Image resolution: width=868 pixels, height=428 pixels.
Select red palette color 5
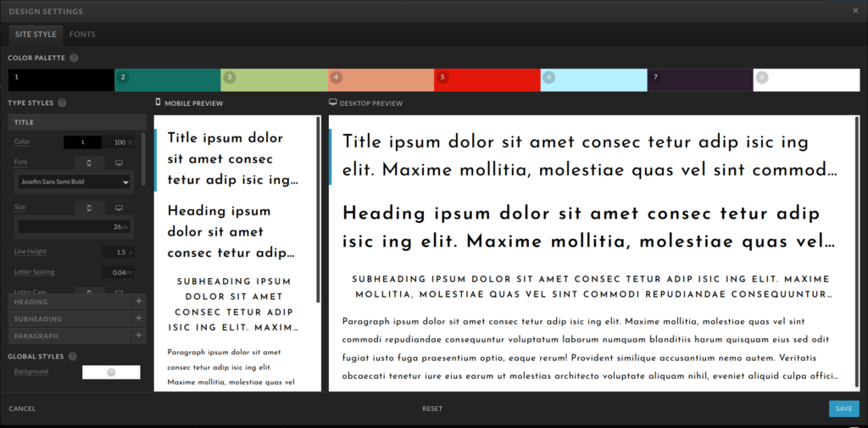pyautogui.click(x=487, y=81)
